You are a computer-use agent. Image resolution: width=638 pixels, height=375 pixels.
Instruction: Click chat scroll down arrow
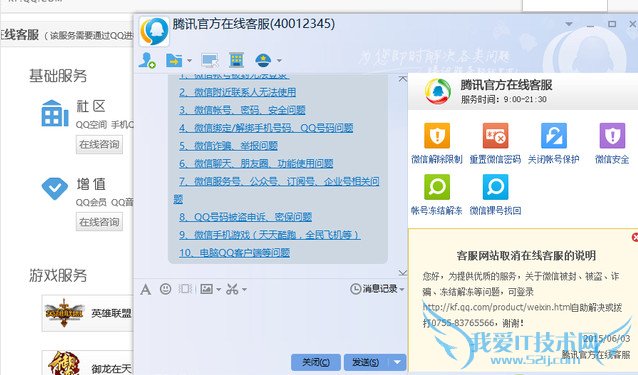click(402, 272)
